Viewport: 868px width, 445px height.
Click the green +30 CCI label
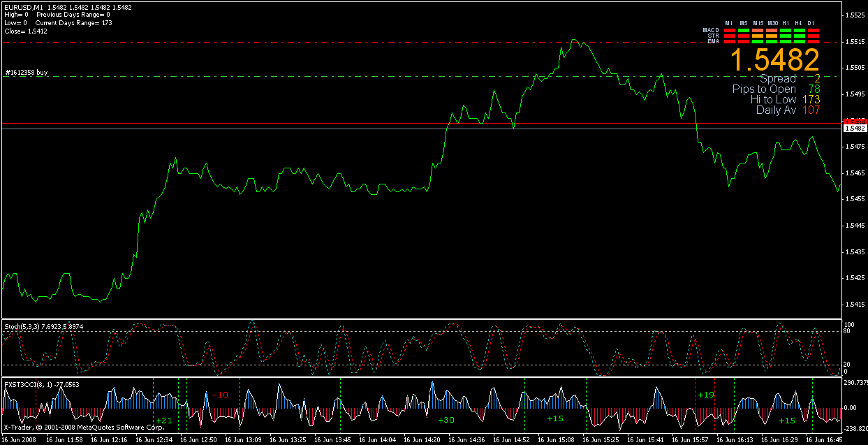[x=446, y=420]
